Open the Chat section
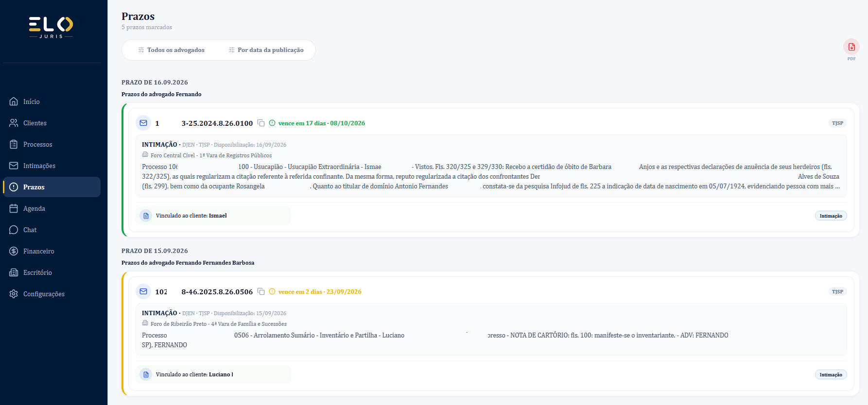 [52, 230]
